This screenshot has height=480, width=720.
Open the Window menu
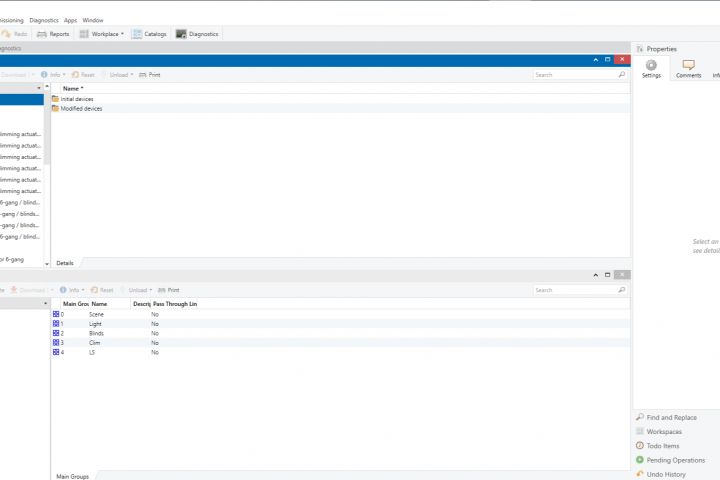[93, 20]
